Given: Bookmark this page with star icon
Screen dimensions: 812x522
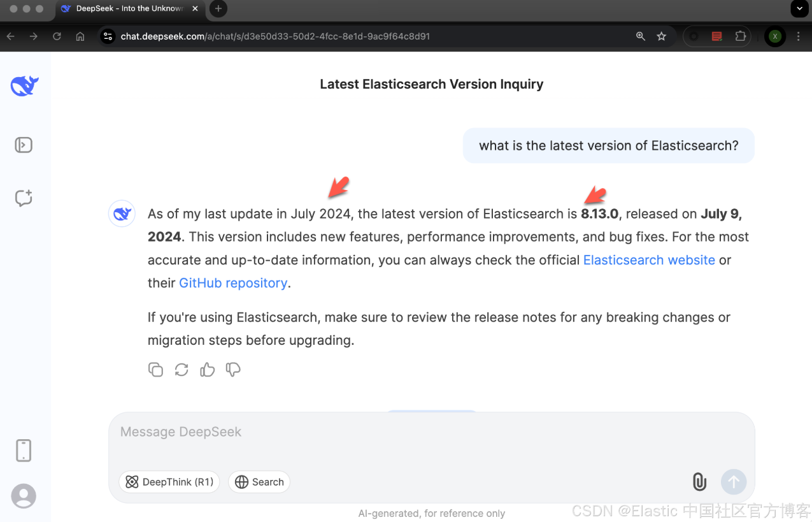Looking at the screenshot, I should coord(662,36).
